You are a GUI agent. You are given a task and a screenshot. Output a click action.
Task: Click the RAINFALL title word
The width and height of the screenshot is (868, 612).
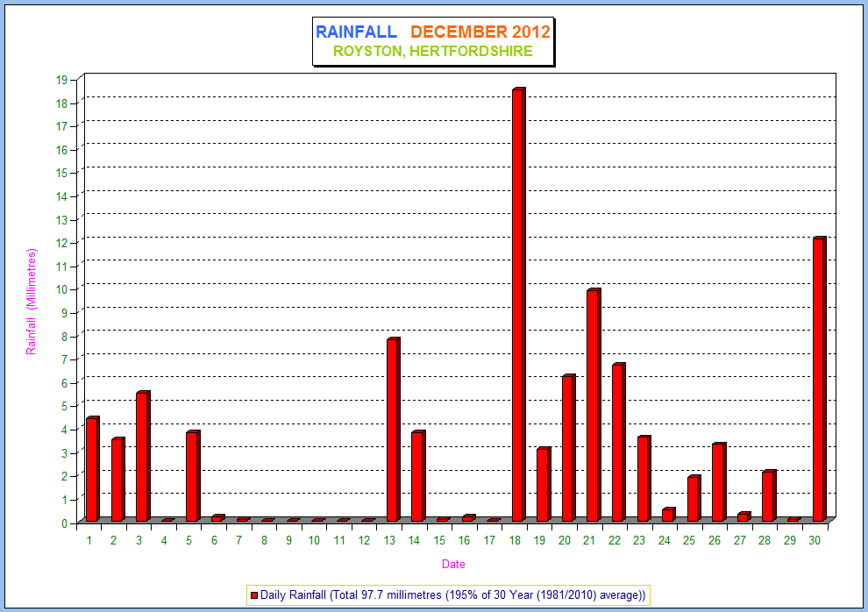point(356,32)
